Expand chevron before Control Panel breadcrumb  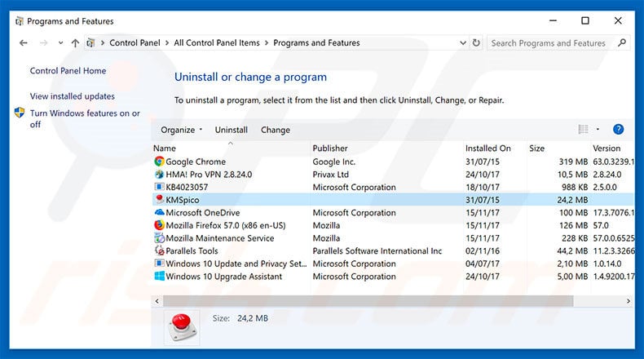click(103, 42)
